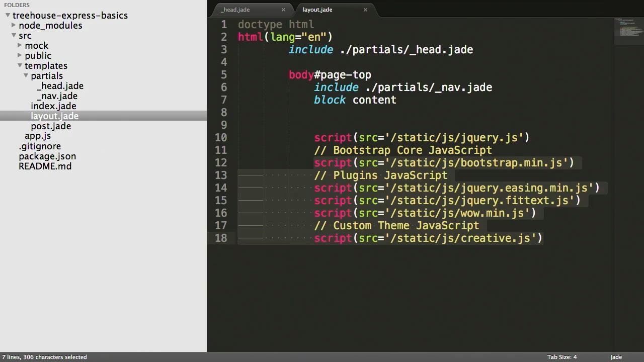Click the FOLDERS sidebar heading
644x362 pixels.
(x=17, y=5)
